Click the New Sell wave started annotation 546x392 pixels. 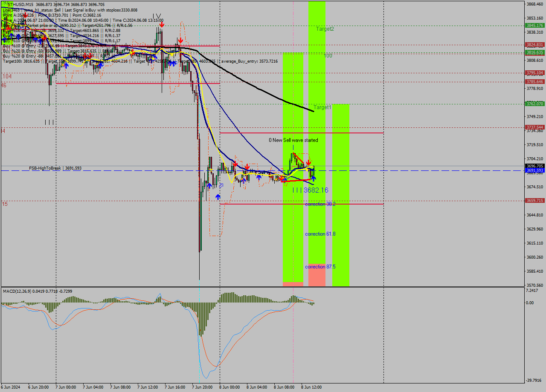293,140
